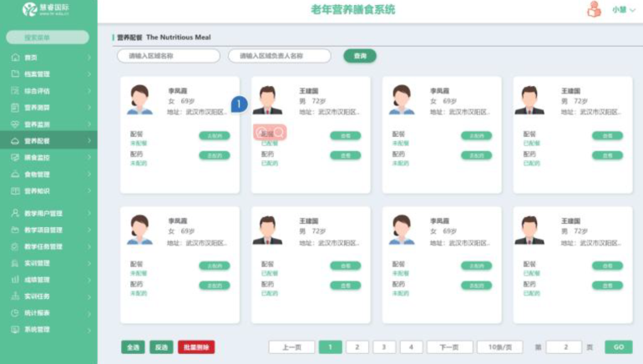Click the 请输入区域名称 input field
Screen dimensions: 643x364
coord(168,56)
